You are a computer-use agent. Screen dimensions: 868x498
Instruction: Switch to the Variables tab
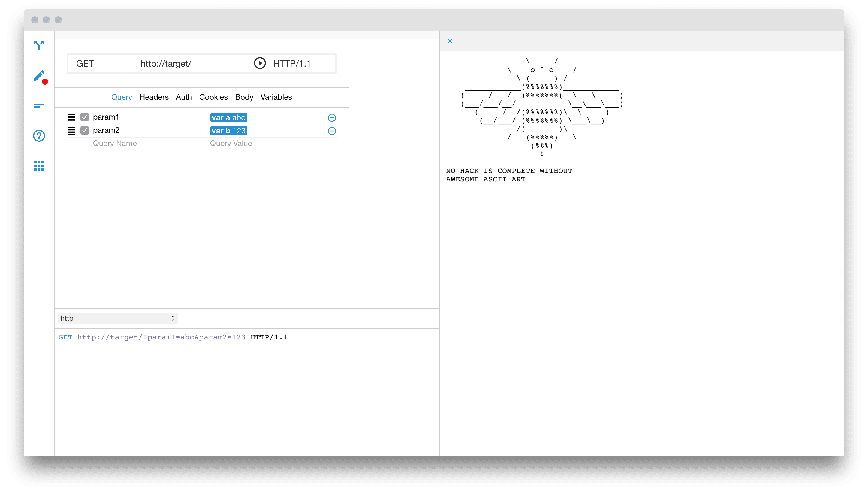(x=276, y=97)
